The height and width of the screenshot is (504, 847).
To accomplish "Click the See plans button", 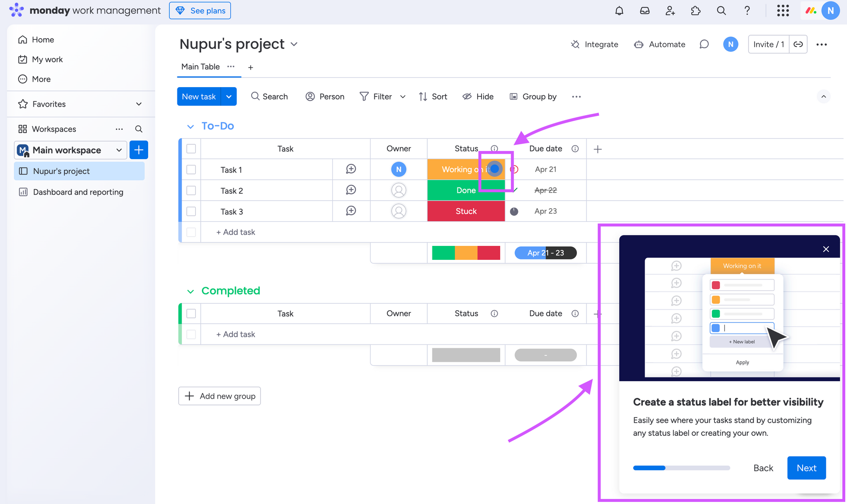I will pyautogui.click(x=200, y=11).
